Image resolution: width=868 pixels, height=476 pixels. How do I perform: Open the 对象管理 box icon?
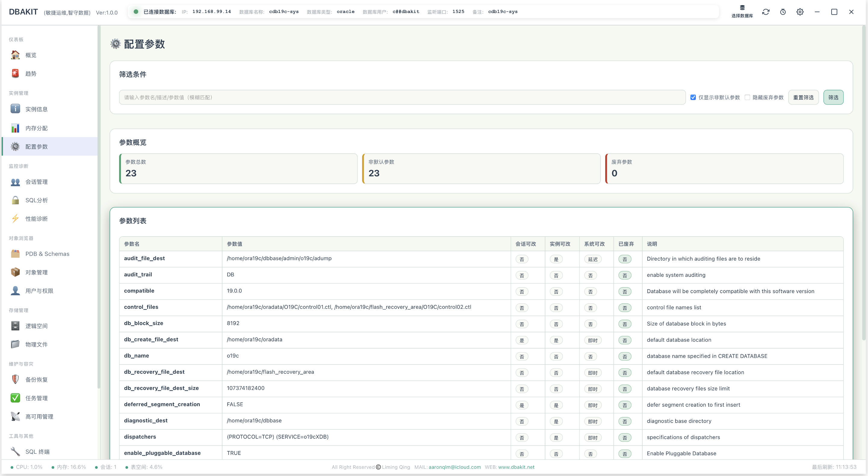[15, 272]
